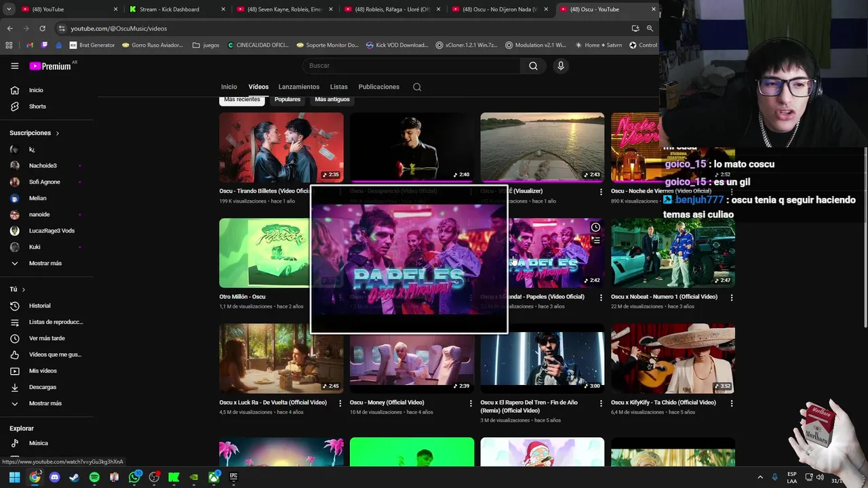Add Papeles video to queue
Viewport: 868px width, 488px height.
click(595, 240)
